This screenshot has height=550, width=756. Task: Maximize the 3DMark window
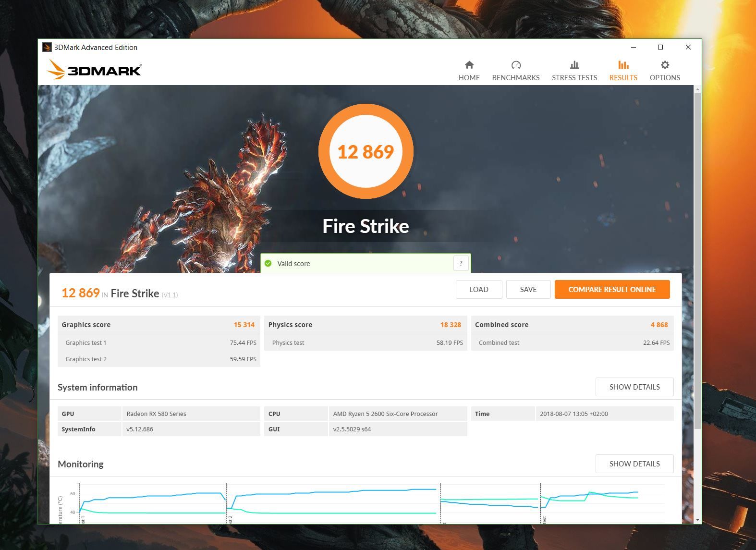(660, 47)
